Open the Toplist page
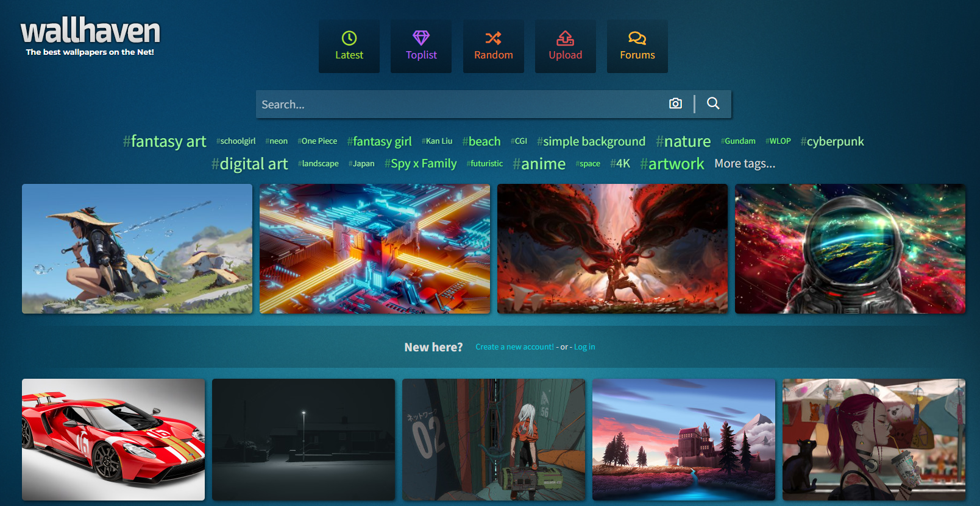The image size is (980, 506). 421,46
